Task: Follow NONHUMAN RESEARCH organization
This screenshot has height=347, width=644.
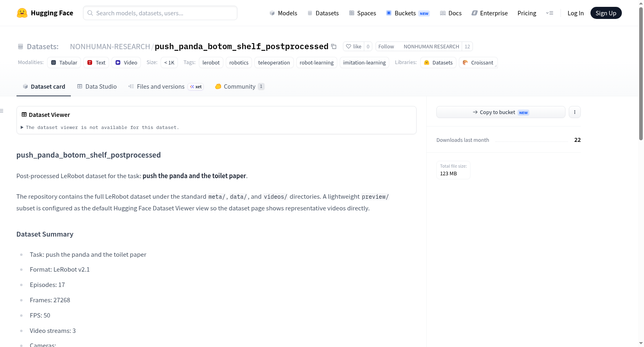Action: 386,46
